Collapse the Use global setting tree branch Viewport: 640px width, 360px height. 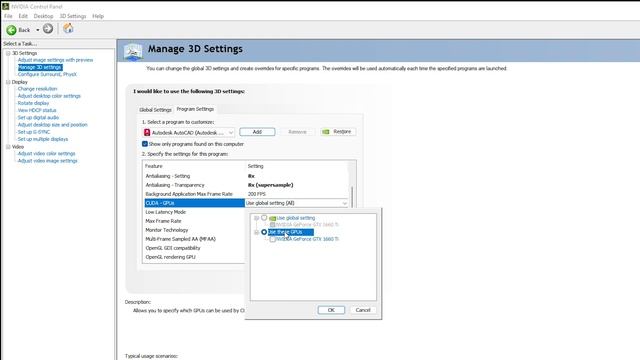tap(256, 218)
